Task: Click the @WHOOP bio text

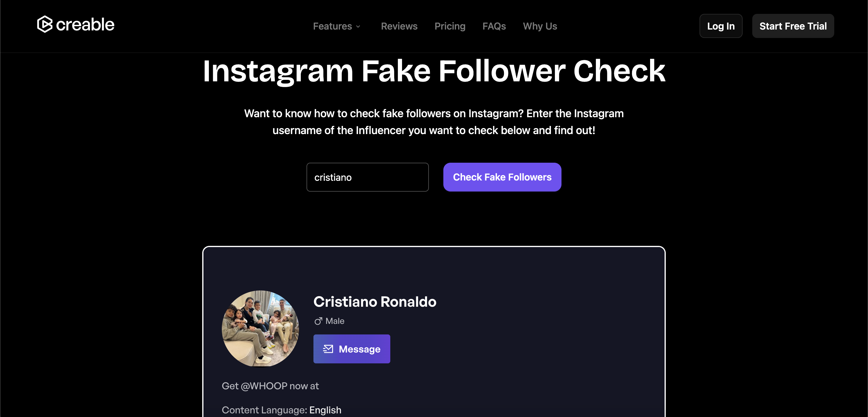Action: tap(264, 386)
